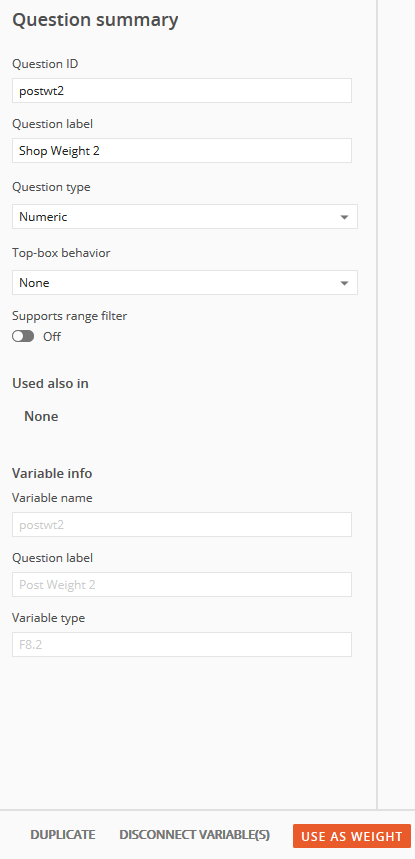Click the Post Weight 2 label field

coord(182,585)
